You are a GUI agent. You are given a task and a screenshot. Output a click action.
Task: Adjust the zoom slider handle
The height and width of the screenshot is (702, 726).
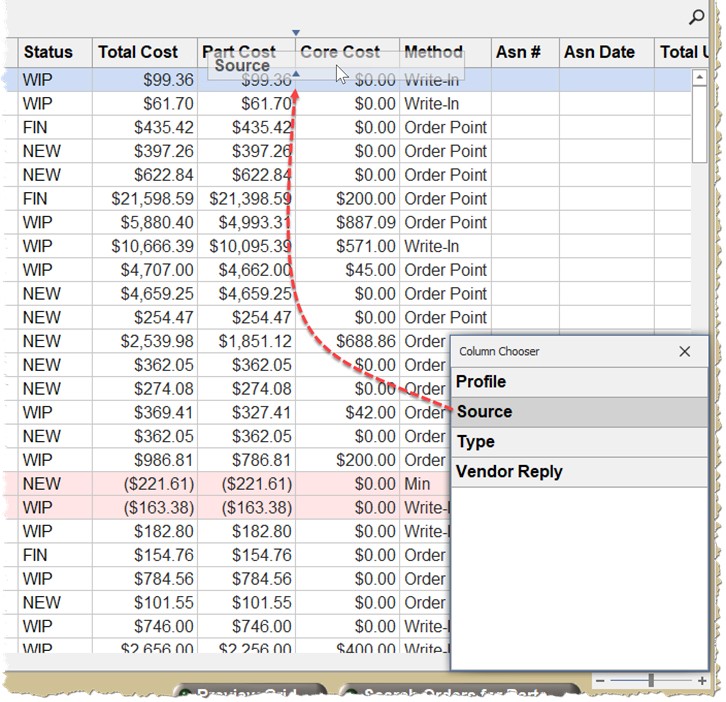tap(651, 680)
